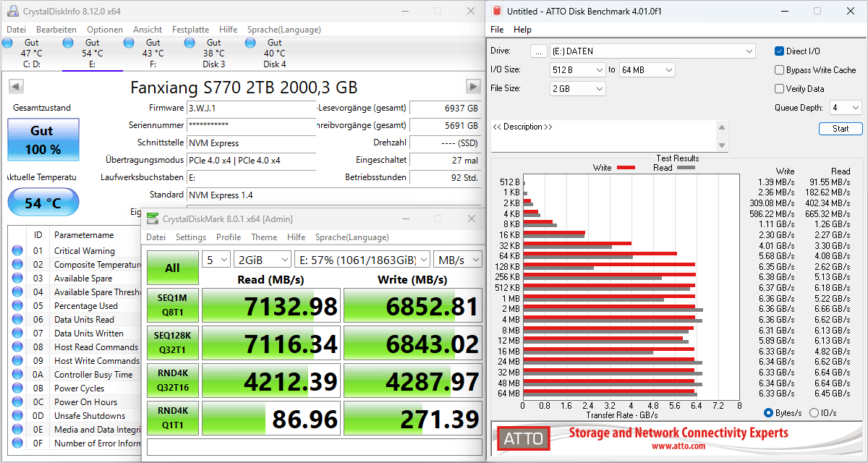Open I/O Size minimum 512 B dropdown

pyautogui.click(x=576, y=70)
